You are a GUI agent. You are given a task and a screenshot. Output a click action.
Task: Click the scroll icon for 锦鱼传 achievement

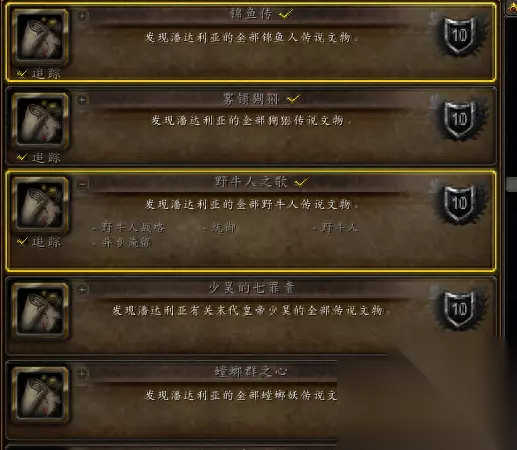click(40, 37)
